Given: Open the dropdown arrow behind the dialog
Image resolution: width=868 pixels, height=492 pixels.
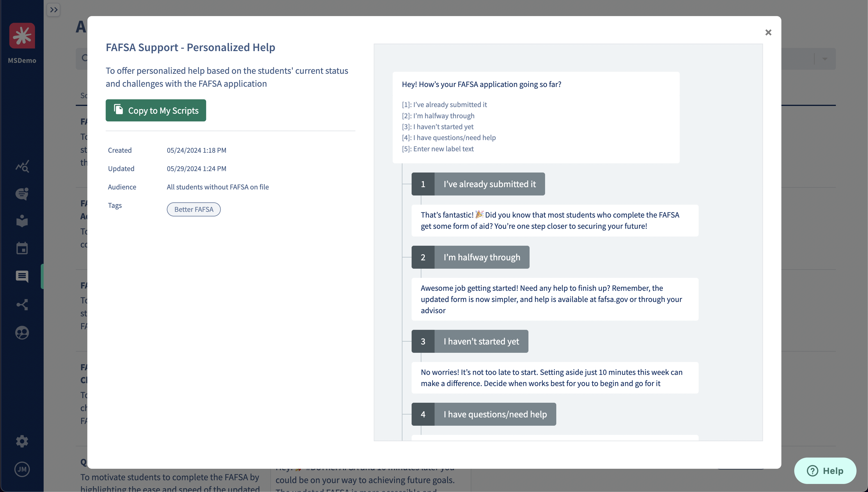Looking at the screenshot, I should click(x=825, y=59).
